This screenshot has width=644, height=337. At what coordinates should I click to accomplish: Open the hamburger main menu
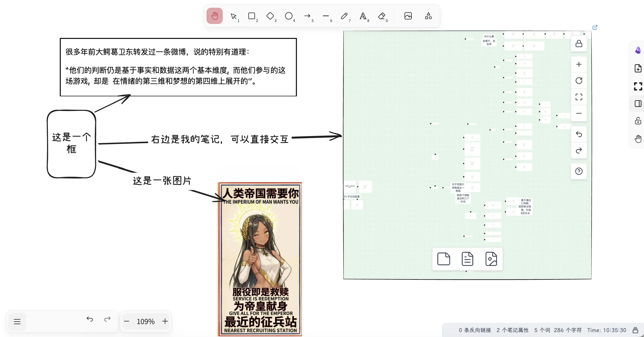17,321
